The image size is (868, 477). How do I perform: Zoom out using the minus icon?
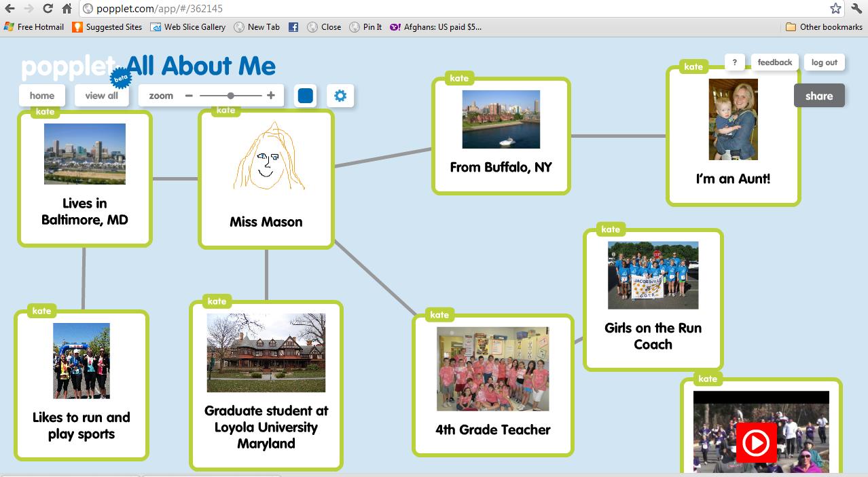pyautogui.click(x=189, y=96)
